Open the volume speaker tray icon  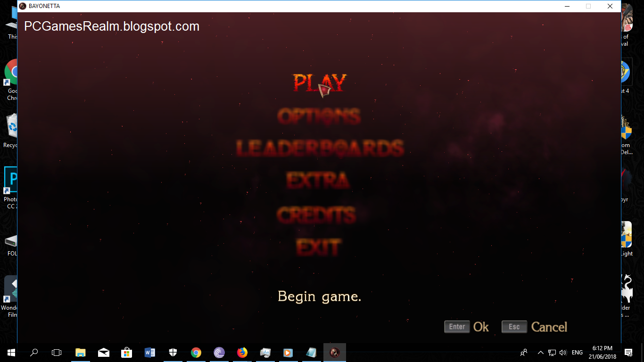(x=562, y=353)
